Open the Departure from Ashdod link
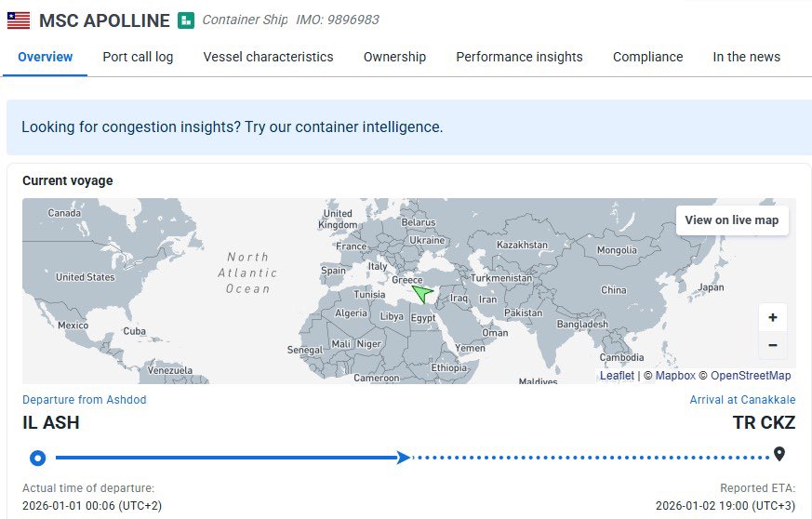 (85, 400)
